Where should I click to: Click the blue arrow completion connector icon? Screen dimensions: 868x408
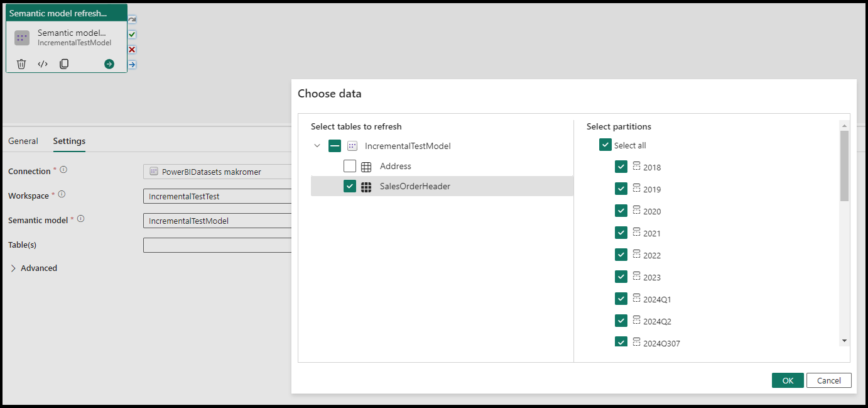(131, 64)
